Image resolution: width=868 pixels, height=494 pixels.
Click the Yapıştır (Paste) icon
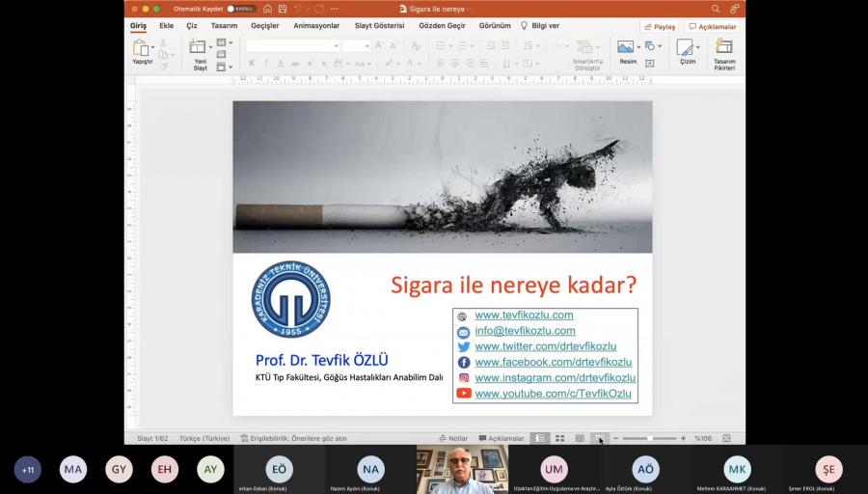(141, 48)
